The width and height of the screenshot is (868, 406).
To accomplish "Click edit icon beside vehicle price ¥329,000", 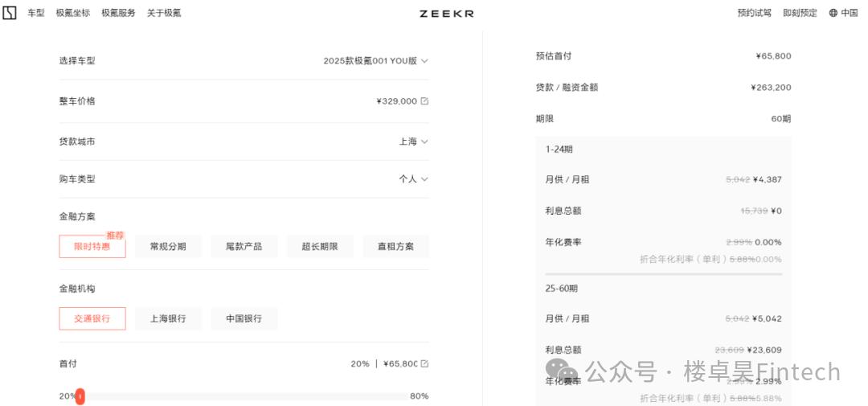I will 424,101.
